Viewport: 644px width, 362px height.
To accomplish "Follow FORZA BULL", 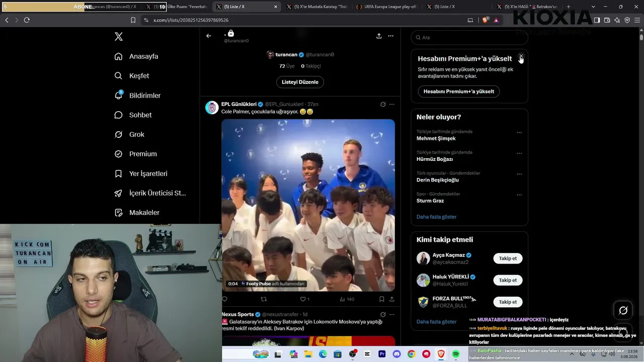I will point(508,302).
